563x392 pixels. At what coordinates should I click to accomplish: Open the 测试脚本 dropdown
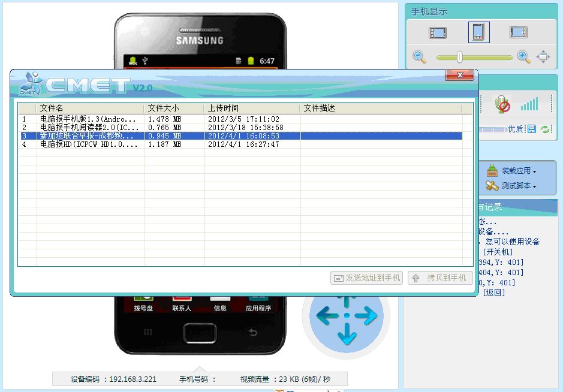(519, 186)
